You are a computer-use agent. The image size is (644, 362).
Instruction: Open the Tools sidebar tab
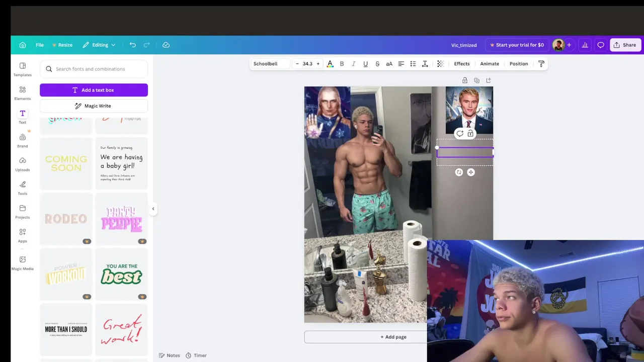23,188
